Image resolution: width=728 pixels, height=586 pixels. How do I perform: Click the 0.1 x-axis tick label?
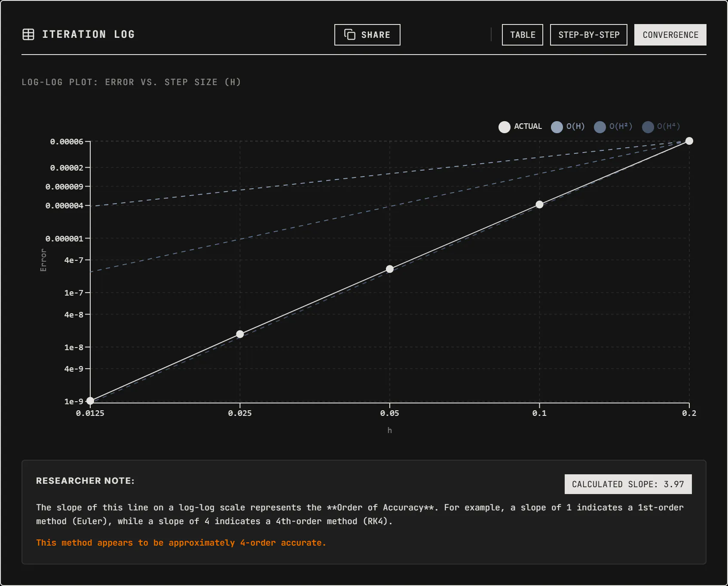pyautogui.click(x=539, y=413)
